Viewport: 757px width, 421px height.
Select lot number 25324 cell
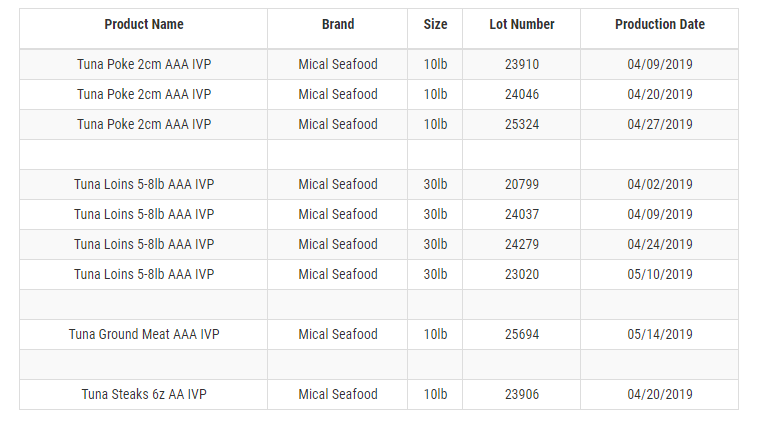pyautogui.click(x=522, y=124)
